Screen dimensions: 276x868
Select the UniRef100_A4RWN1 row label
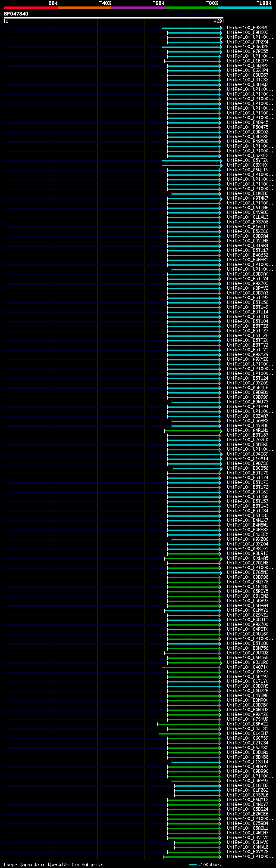[248, 430]
